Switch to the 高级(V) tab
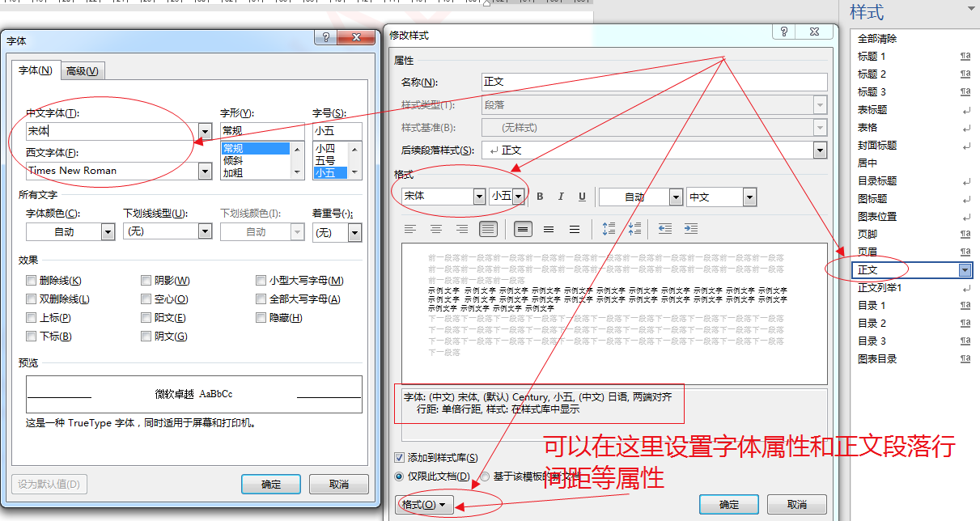 coord(83,71)
